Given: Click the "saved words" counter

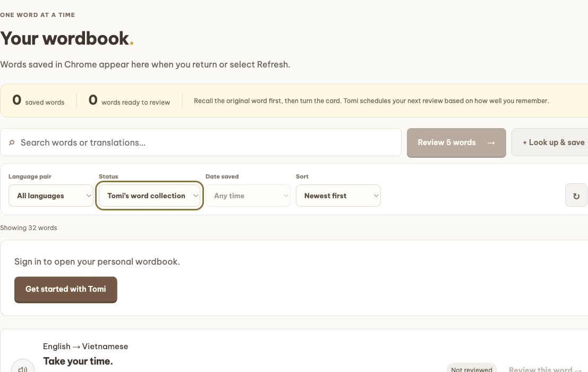Looking at the screenshot, I should [38, 100].
